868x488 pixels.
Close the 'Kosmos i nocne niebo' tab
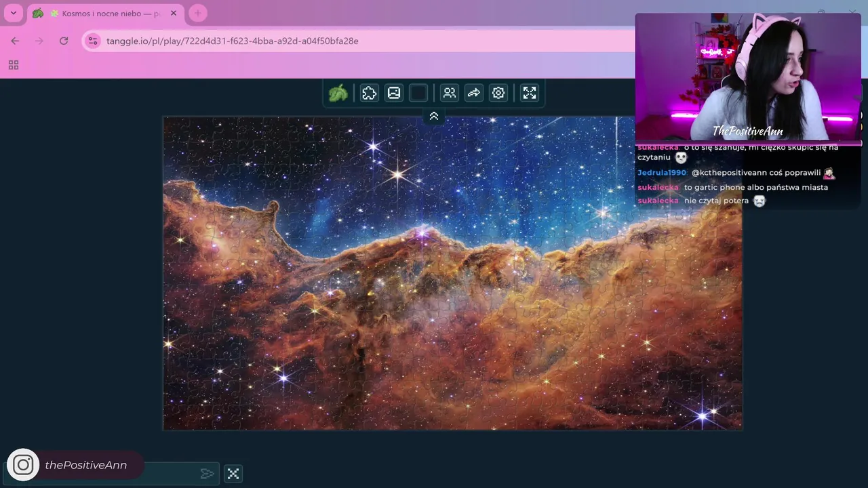(x=174, y=14)
